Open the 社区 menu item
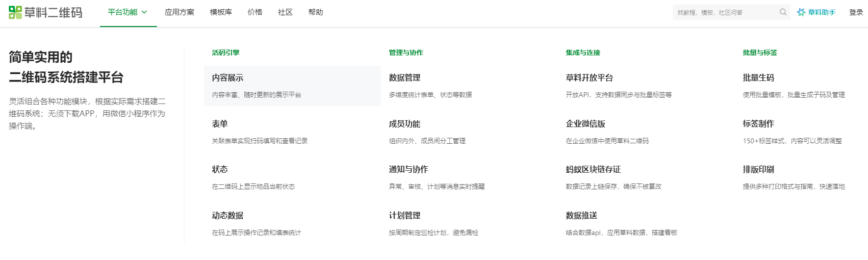Viewport: 868px width, 260px height. point(285,12)
